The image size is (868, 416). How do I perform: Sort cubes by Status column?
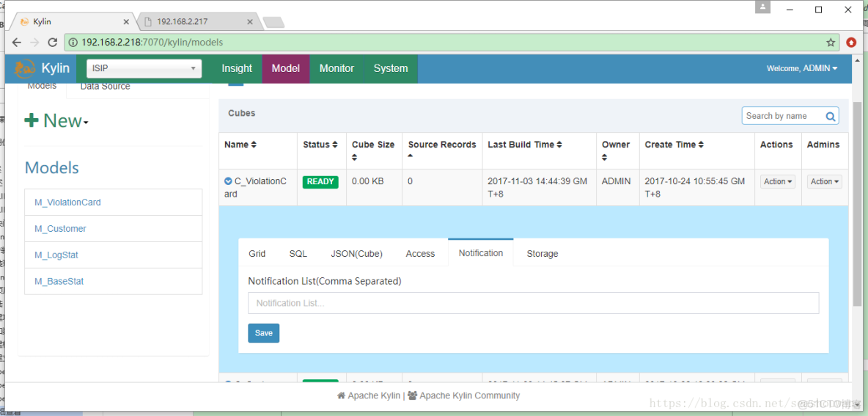pyautogui.click(x=320, y=145)
